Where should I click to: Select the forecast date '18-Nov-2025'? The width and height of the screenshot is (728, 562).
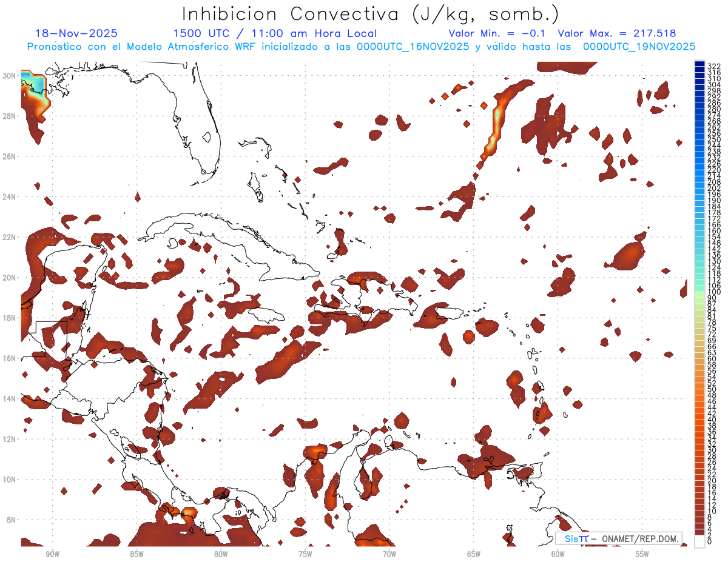[x=76, y=34]
